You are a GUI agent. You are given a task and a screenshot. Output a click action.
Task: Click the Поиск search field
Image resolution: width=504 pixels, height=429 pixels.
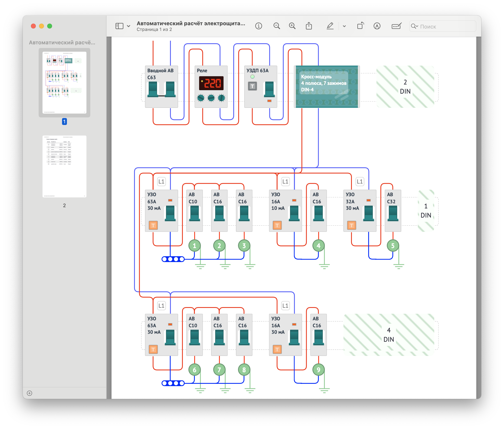coord(443,26)
